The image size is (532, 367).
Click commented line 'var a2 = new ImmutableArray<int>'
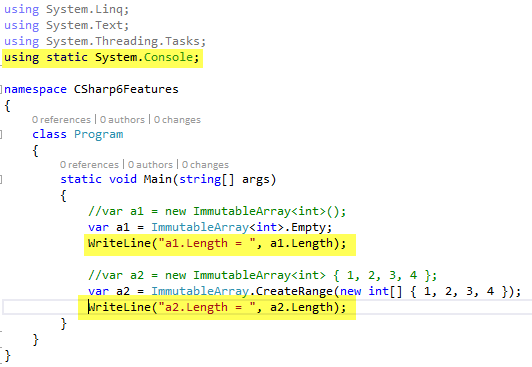[x=263, y=275]
